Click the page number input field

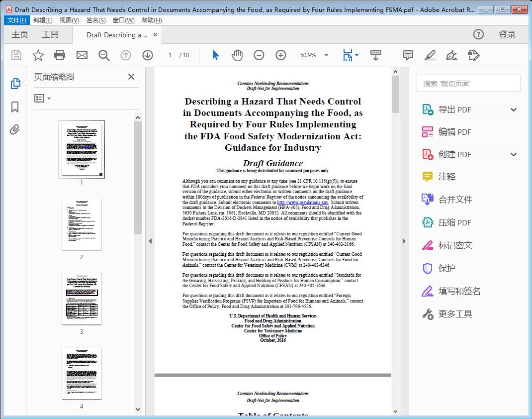coord(170,55)
